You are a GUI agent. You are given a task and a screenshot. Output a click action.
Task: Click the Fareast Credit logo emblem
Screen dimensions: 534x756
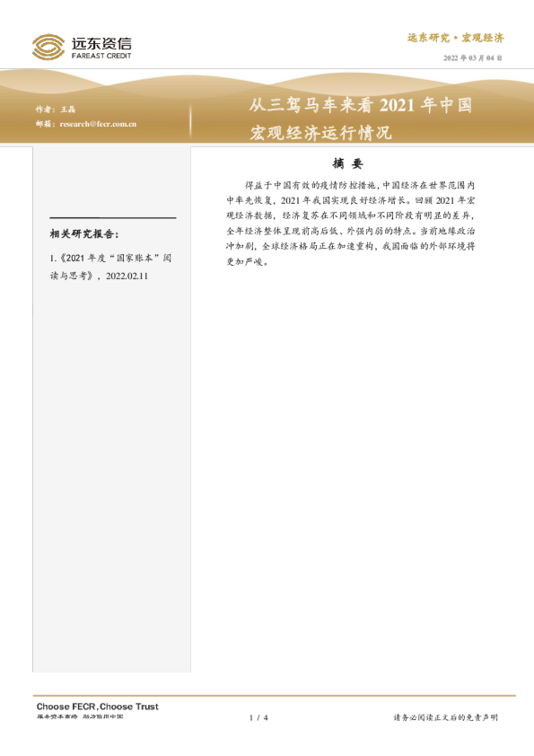click(48, 48)
